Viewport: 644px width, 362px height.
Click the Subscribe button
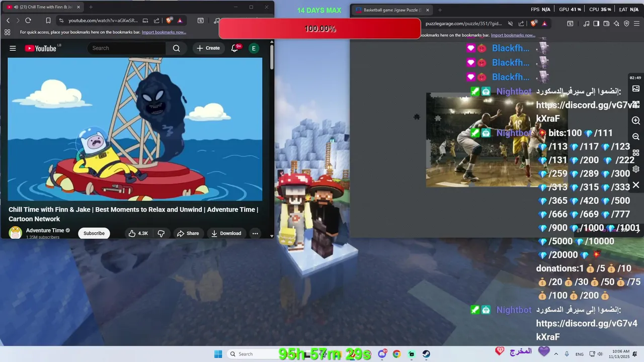94,233
